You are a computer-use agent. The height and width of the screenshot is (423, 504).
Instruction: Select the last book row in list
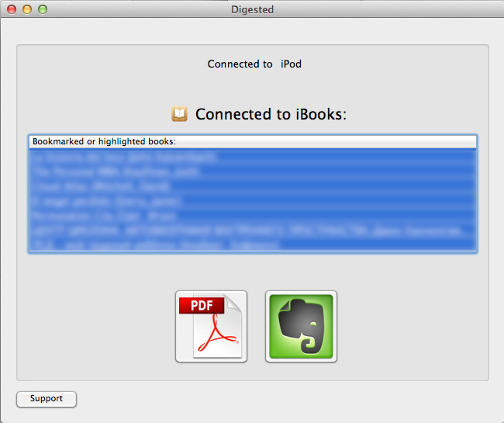[x=253, y=244]
